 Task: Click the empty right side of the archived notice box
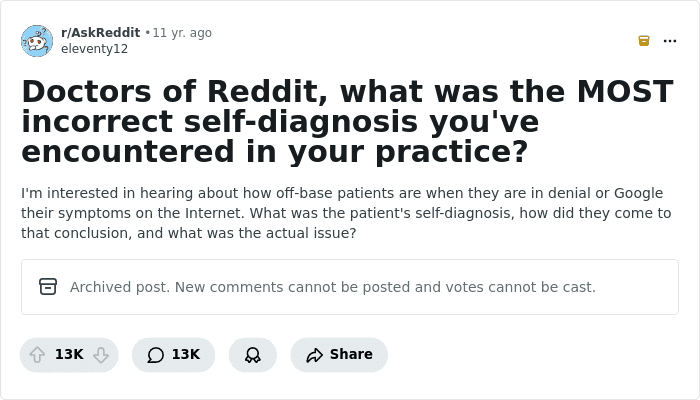[x=640, y=287]
